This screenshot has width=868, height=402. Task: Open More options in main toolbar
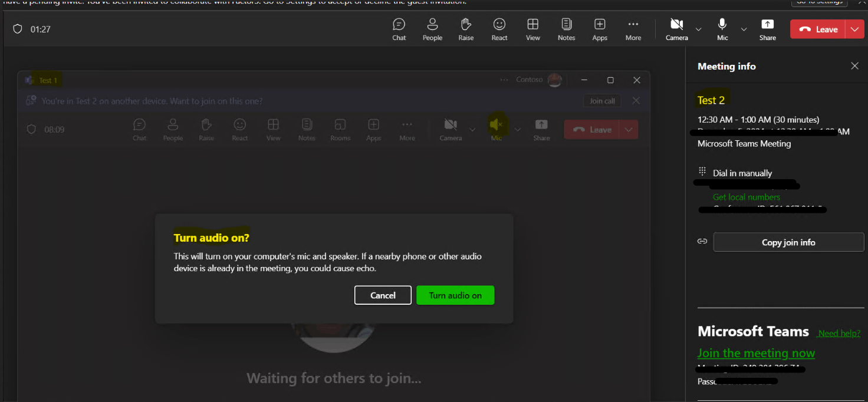click(633, 29)
